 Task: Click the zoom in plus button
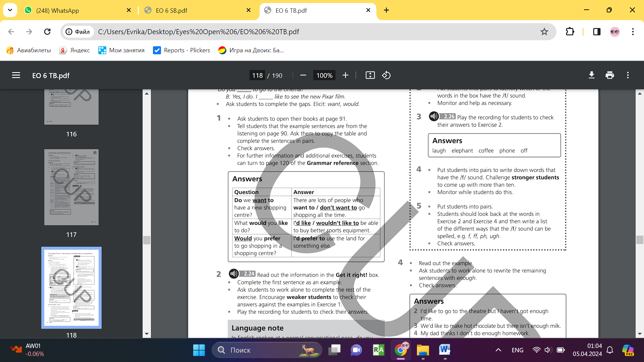[x=345, y=75]
